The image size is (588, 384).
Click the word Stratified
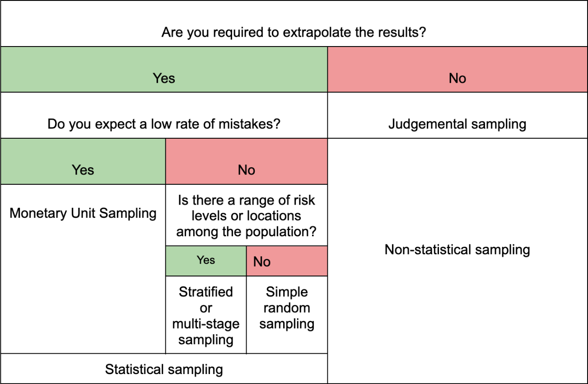pyautogui.click(x=206, y=292)
